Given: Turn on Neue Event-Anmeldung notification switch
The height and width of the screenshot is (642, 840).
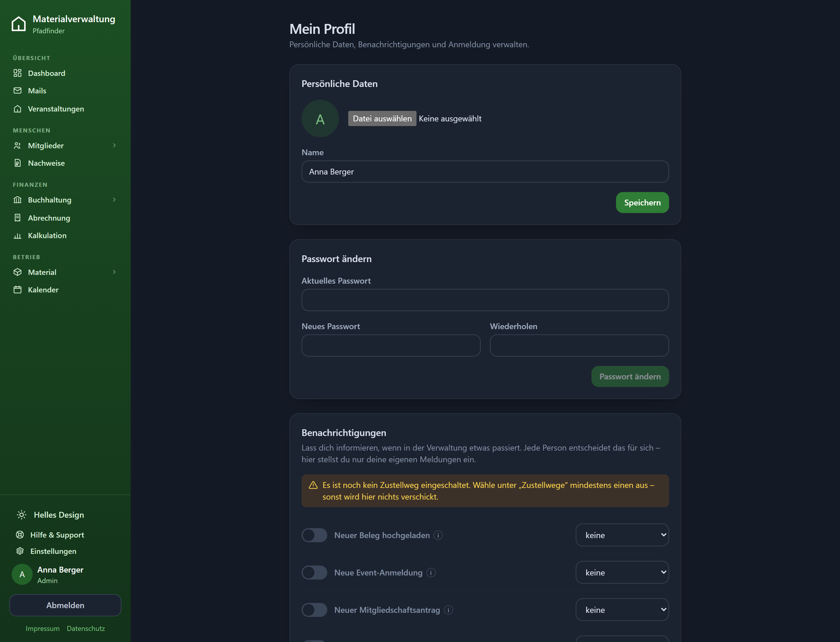Looking at the screenshot, I should (314, 573).
